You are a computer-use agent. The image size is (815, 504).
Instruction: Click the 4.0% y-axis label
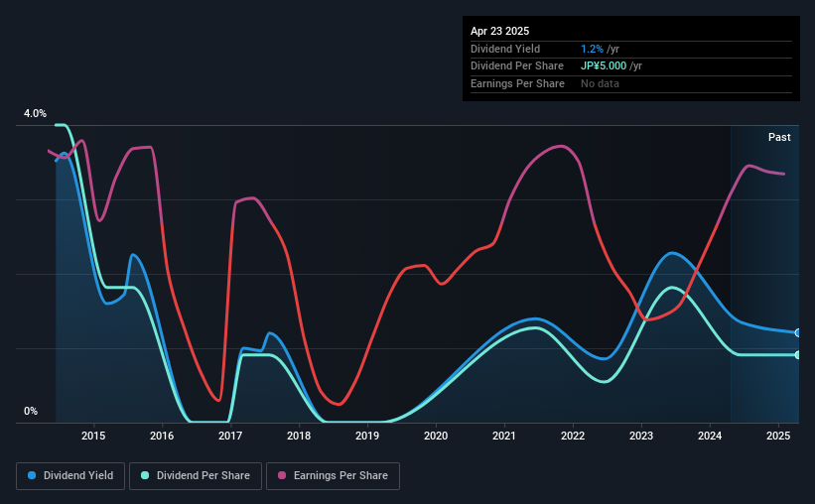(35, 114)
